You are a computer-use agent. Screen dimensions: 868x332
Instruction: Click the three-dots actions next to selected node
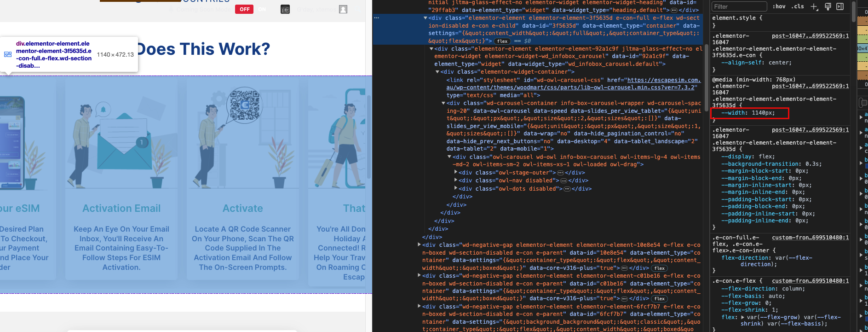(376, 18)
